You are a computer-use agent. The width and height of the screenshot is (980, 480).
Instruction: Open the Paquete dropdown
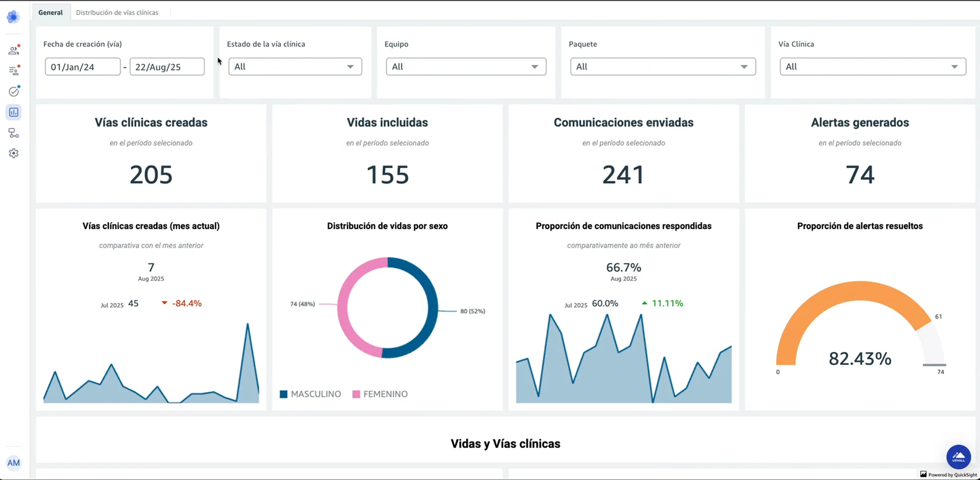tap(663, 67)
